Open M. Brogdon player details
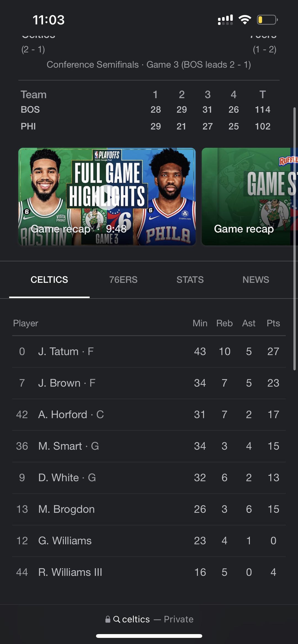This screenshot has height=644, width=298. (x=66, y=509)
